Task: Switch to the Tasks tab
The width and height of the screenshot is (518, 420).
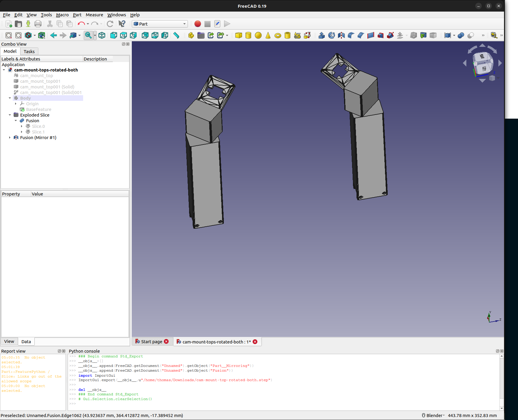Action: tap(29, 52)
